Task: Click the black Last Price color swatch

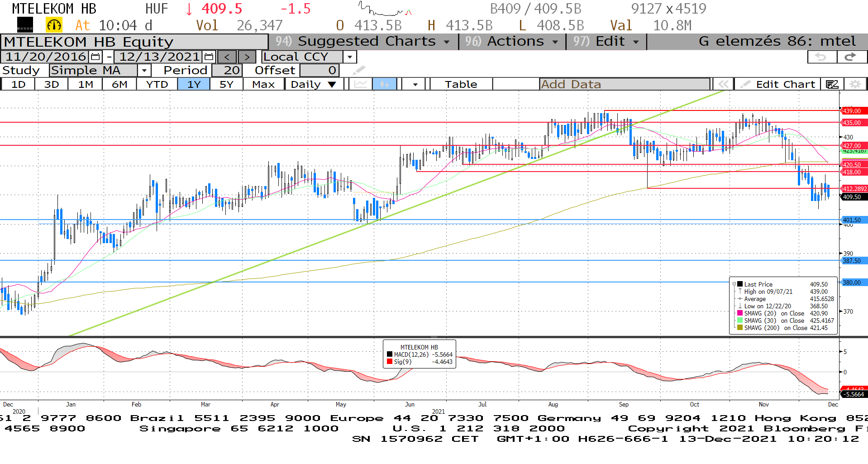Action: (x=740, y=284)
